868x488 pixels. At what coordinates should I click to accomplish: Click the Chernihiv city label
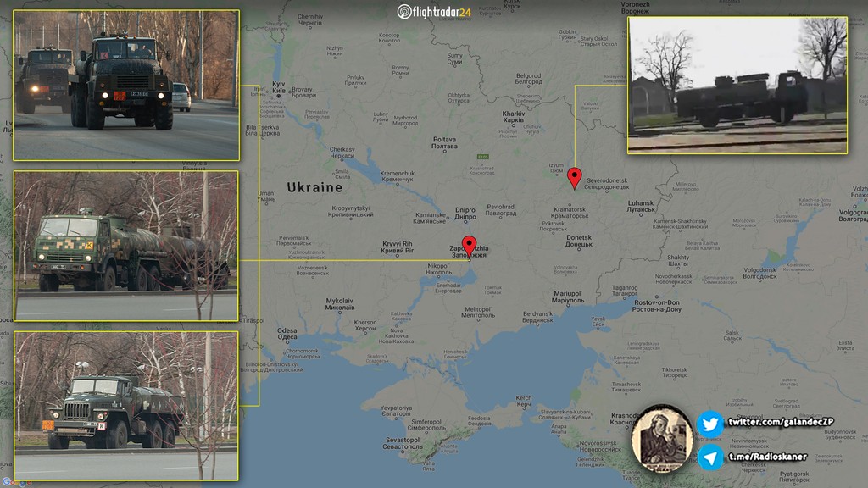click(310, 20)
